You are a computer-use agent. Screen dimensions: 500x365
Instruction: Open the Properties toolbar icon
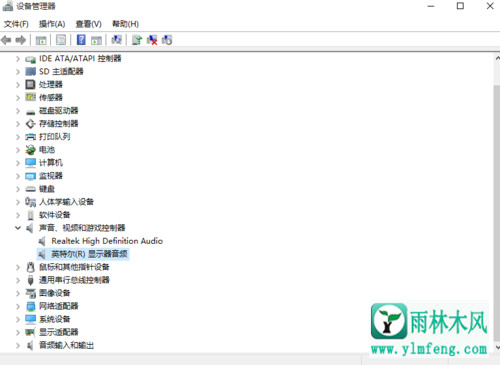coord(61,40)
